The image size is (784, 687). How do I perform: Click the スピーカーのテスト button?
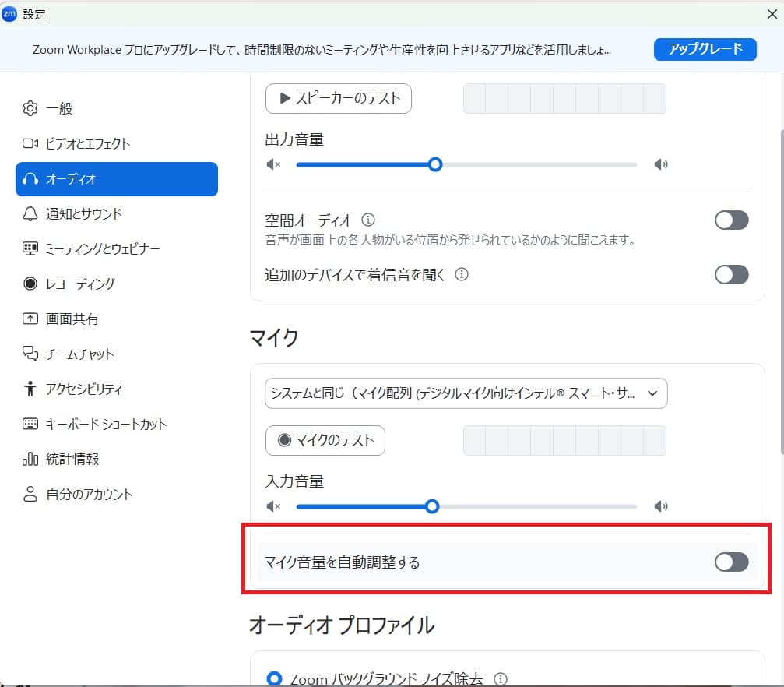338,98
